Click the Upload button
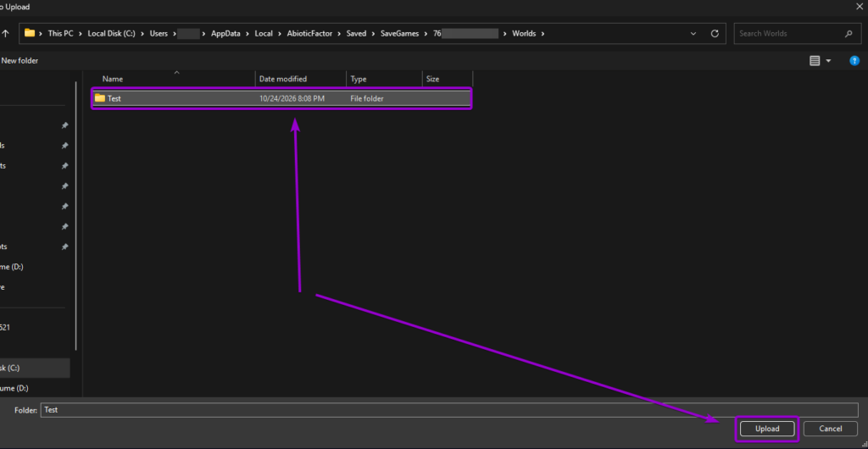This screenshot has width=868, height=449. 767,429
